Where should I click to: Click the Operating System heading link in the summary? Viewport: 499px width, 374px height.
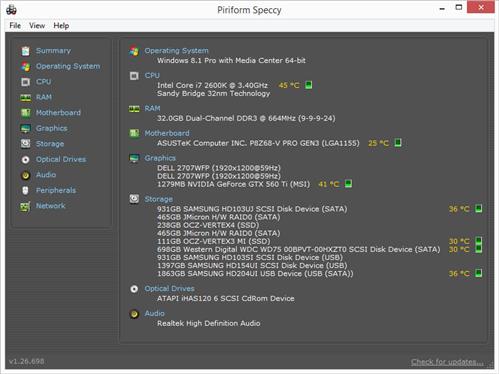click(x=176, y=51)
